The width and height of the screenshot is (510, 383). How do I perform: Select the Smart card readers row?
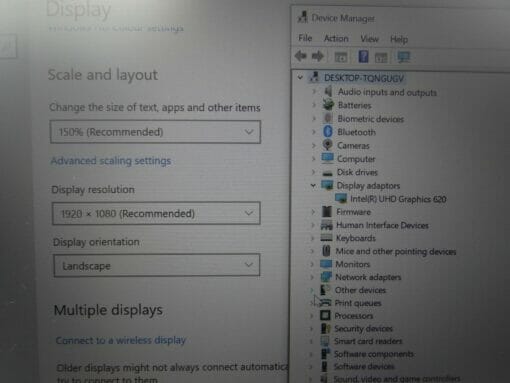(x=368, y=341)
